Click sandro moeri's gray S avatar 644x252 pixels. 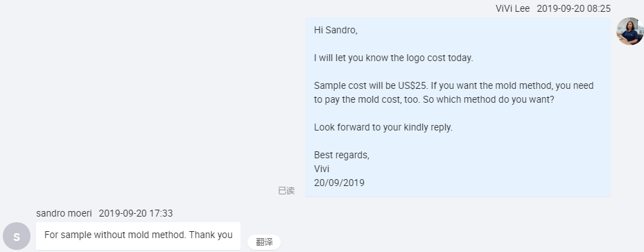pyautogui.click(x=17, y=236)
